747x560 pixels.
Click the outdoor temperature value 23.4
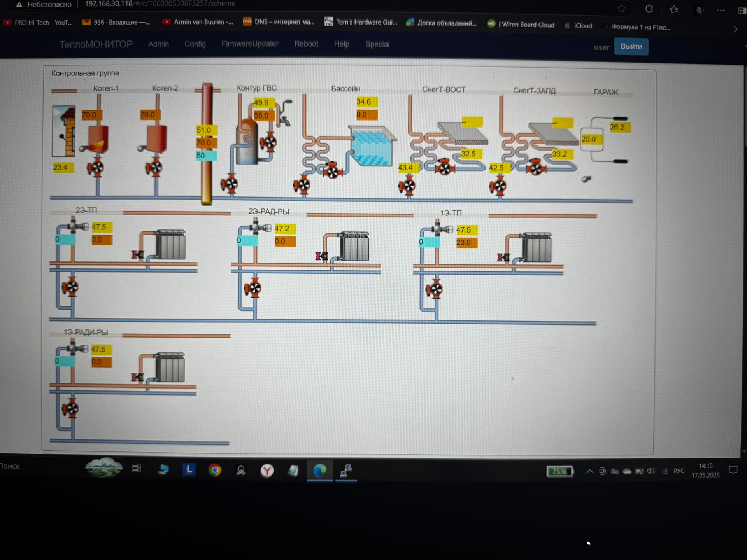[x=63, y=168]
